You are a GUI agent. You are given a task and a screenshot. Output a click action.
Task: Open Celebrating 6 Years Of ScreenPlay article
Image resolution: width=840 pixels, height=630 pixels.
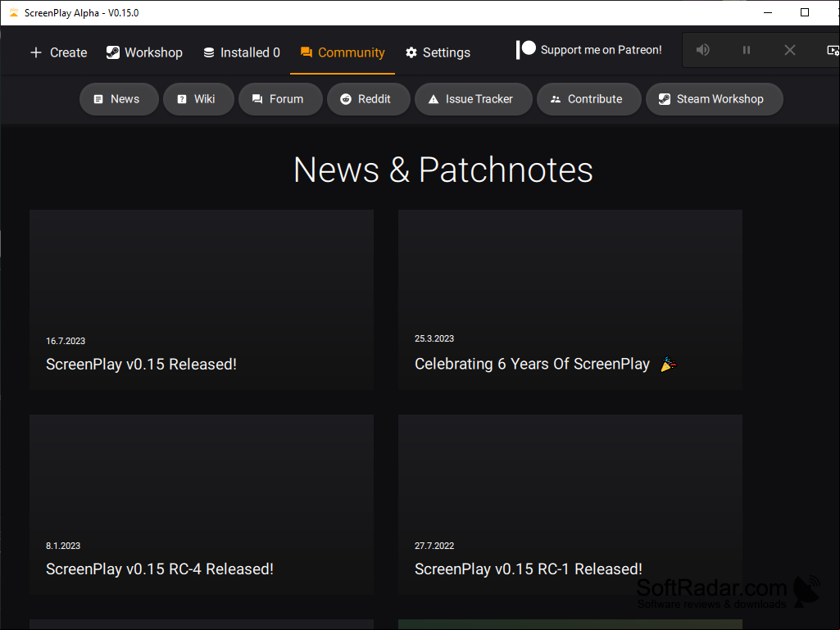click(570, 300)
